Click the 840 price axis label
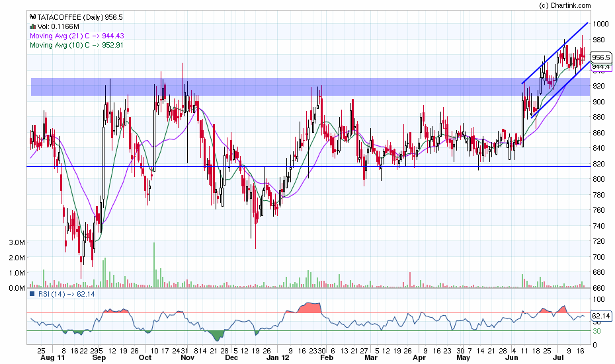Screen dimensions: 615x364 pyautogui.click(x=598, y=148)
